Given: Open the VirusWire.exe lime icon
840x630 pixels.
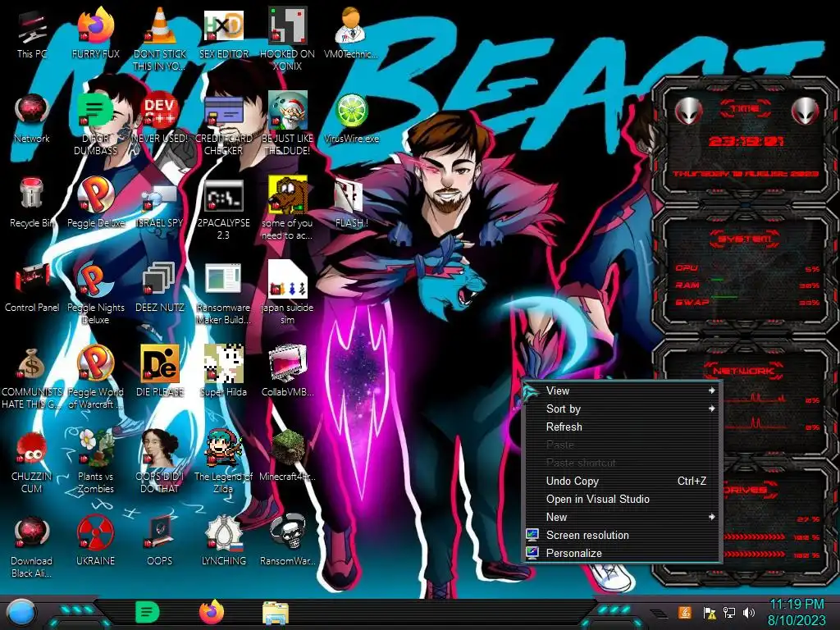Looking at the screenshot, I should point(351,118).
